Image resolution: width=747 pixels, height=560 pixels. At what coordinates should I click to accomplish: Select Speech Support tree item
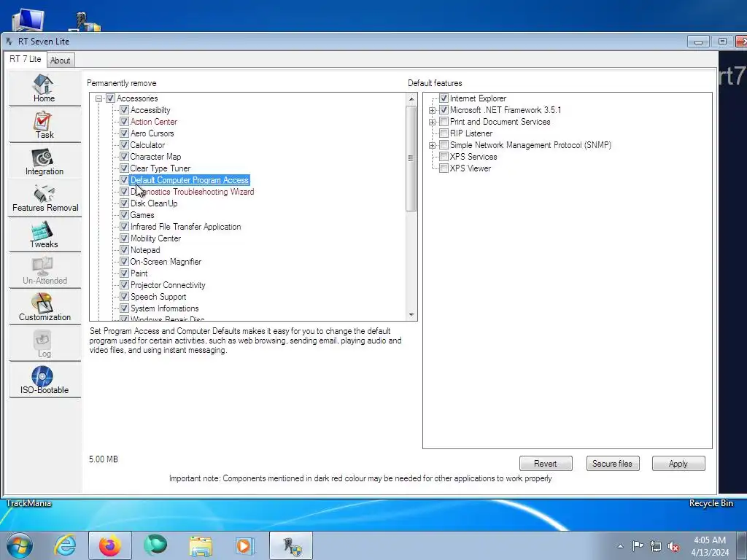158,297
